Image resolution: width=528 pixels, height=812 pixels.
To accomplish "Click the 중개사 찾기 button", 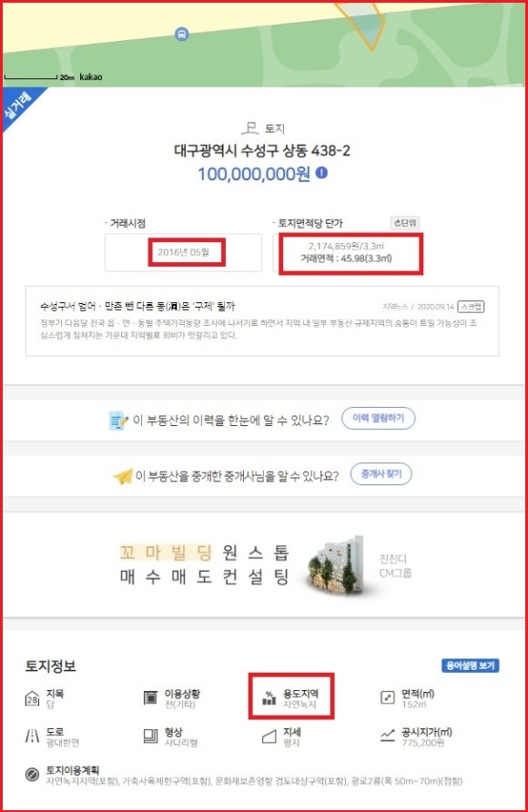I will pos(381,474).
